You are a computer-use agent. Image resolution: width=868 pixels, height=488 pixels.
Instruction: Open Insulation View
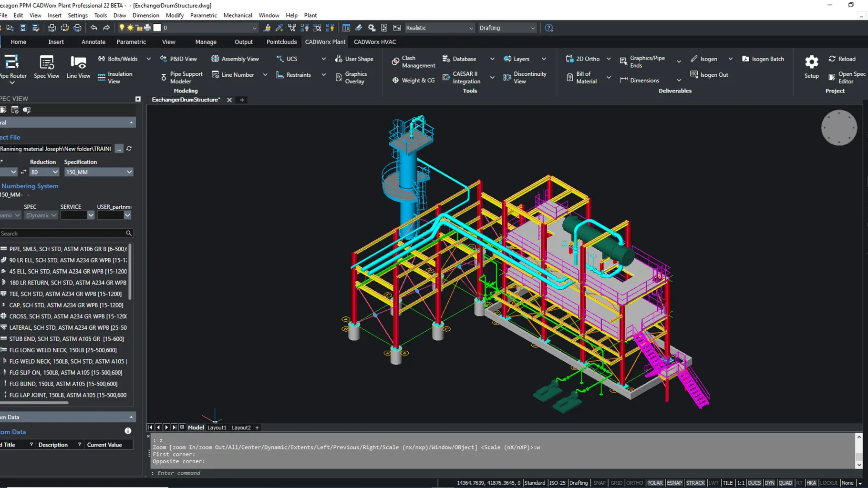coord(115,78)
